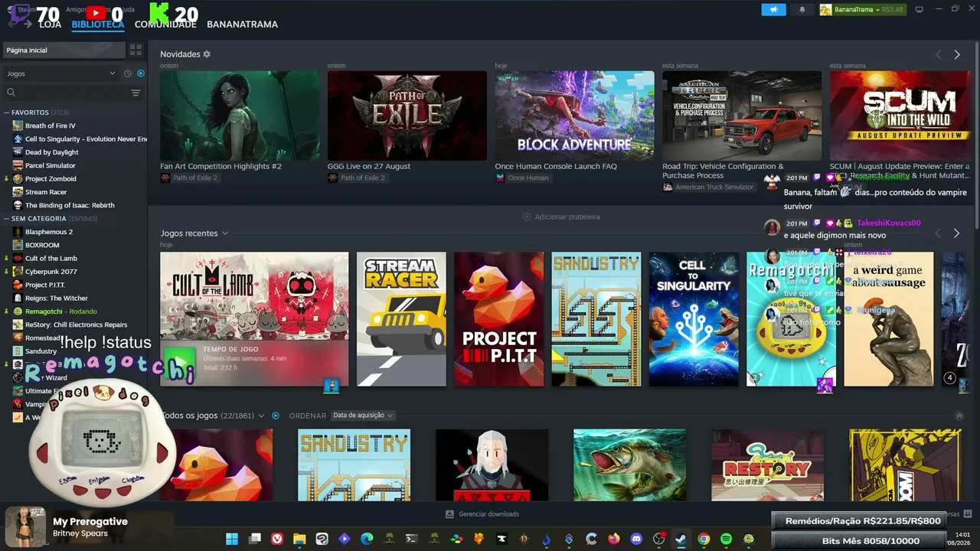Open Microsoft Edge from the taskbar
Screen dimensions: 980x551
point(367,539)
